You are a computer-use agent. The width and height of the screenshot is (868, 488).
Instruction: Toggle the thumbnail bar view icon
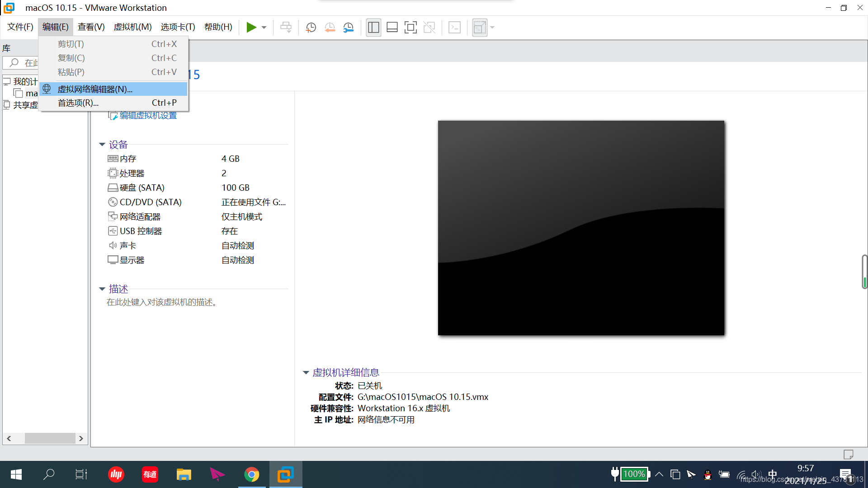(x=392, y=28)
